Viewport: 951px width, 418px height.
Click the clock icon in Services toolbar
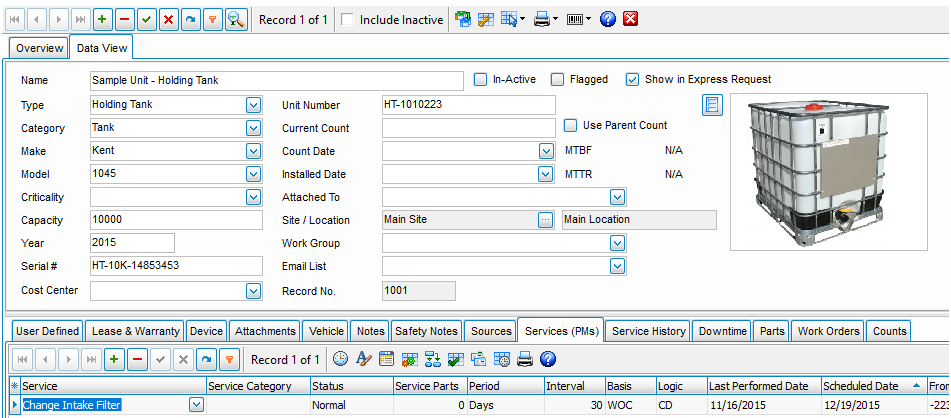click(341, 360)
